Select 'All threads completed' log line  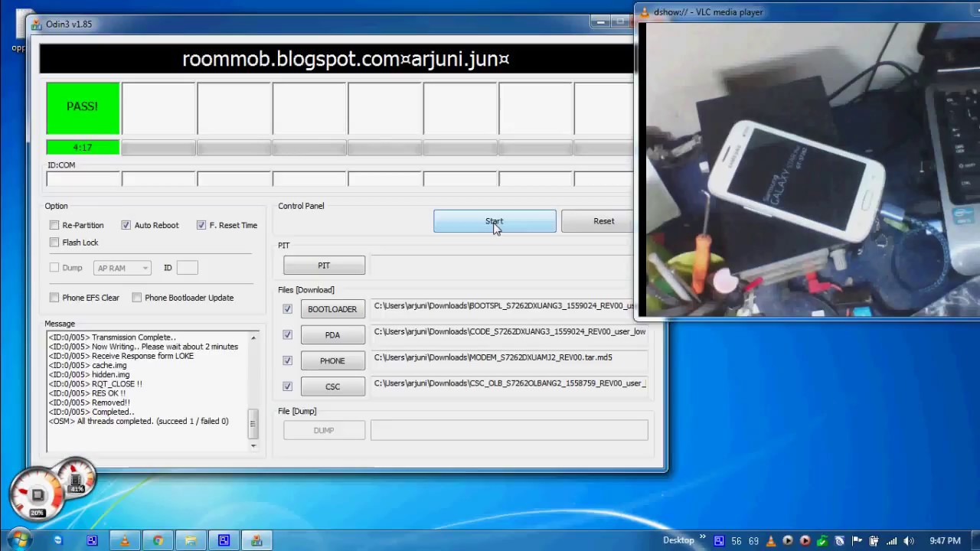[139, 422]
